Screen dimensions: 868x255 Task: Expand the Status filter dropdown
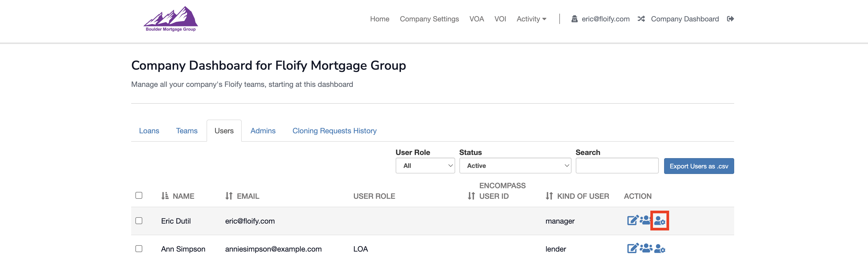515,166
